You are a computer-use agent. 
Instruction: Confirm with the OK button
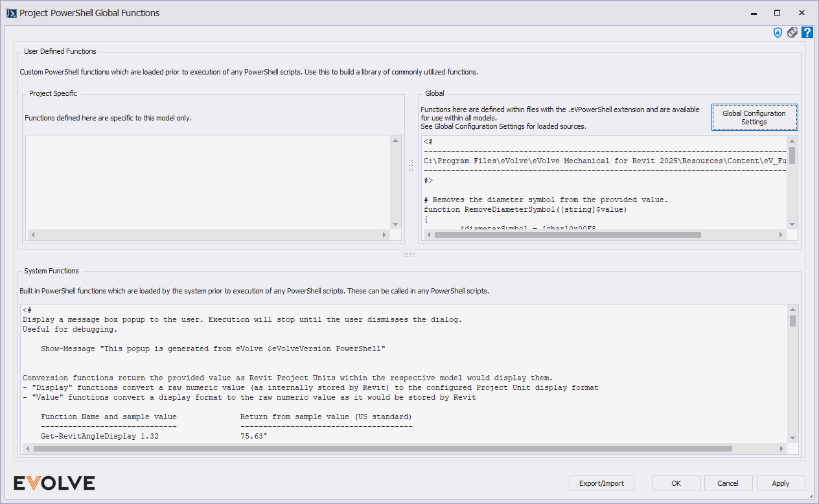(676, 483)
